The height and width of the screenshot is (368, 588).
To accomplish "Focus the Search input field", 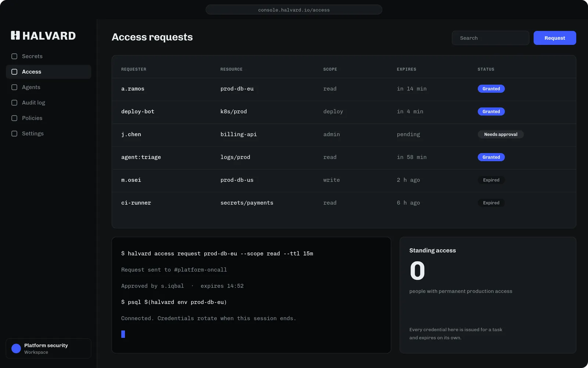I will [490, 38].
